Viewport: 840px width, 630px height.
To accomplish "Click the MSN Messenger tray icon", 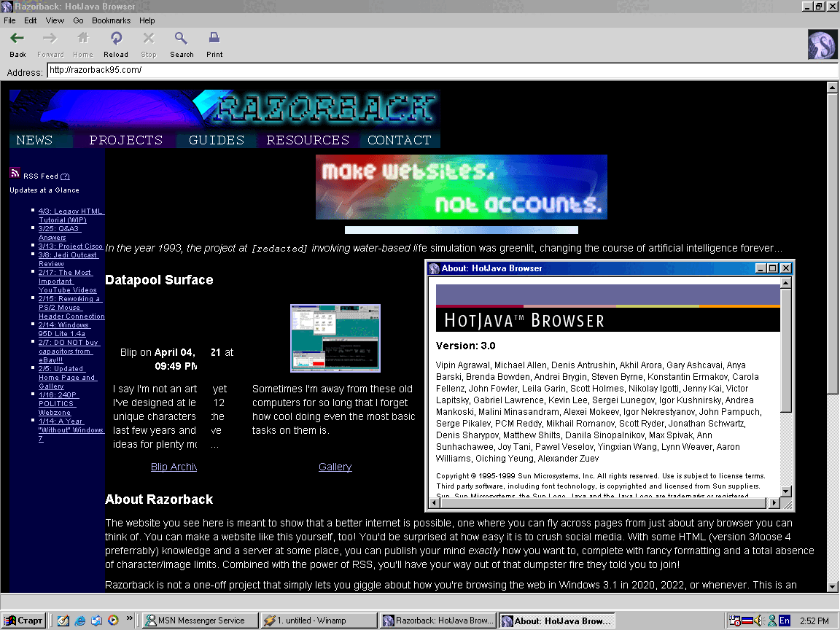I will click(x=772, y=621).
